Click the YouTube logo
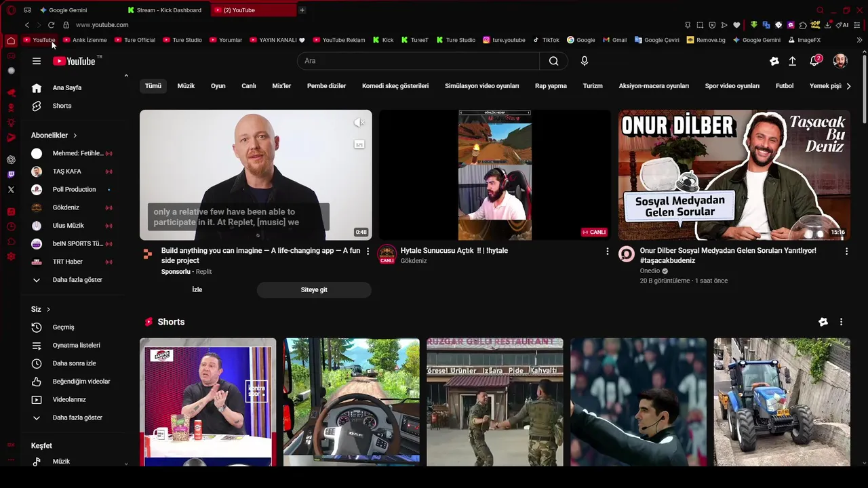The image size is (868, 488). pos(74,61)
